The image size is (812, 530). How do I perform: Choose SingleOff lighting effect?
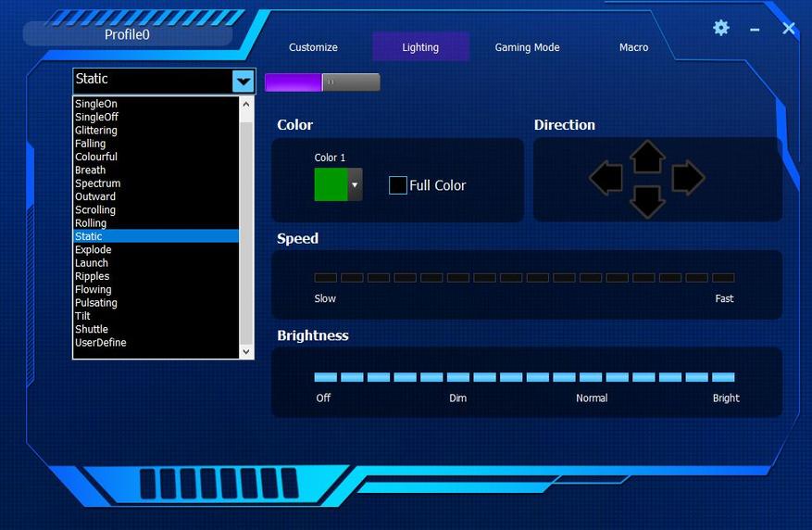[156, 117]
